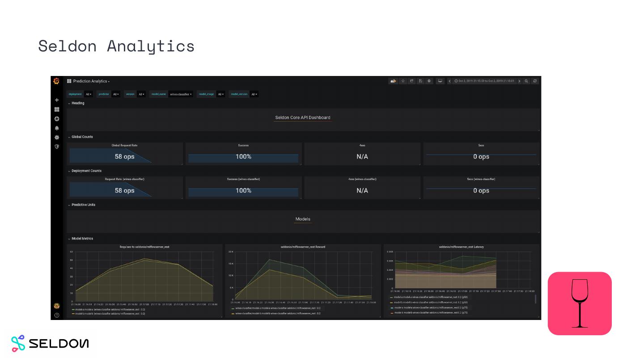
Task: Click the Grafana logo in the sidebar
Action: coord(56,81)
